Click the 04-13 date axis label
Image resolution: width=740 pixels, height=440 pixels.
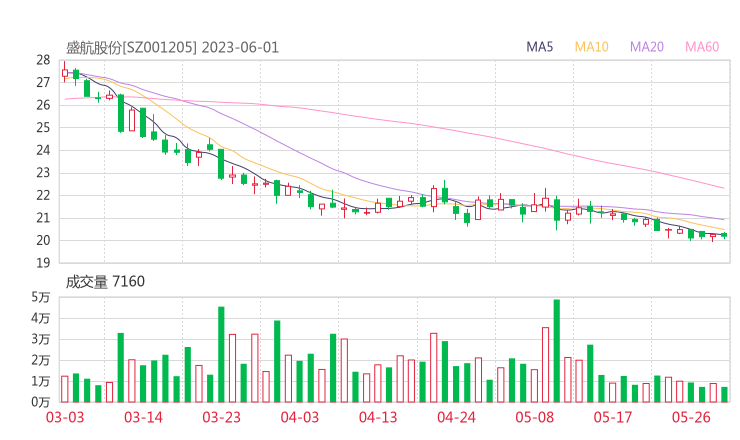[378, 417]
